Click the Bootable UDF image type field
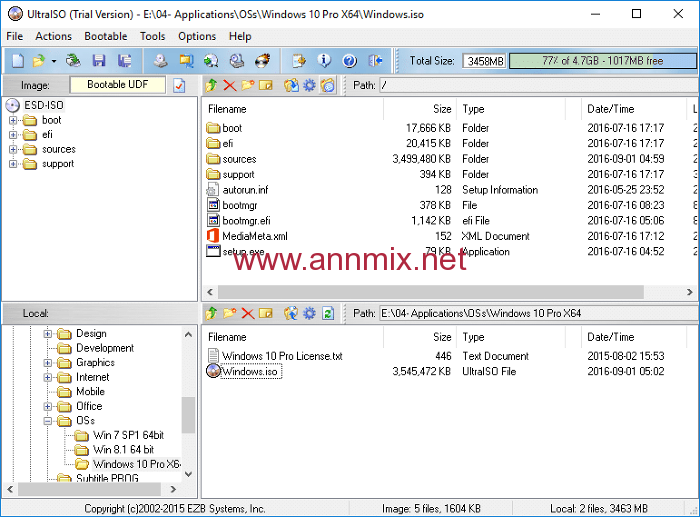The height and width of the screenshot is (517, 700). pos(118,85)
